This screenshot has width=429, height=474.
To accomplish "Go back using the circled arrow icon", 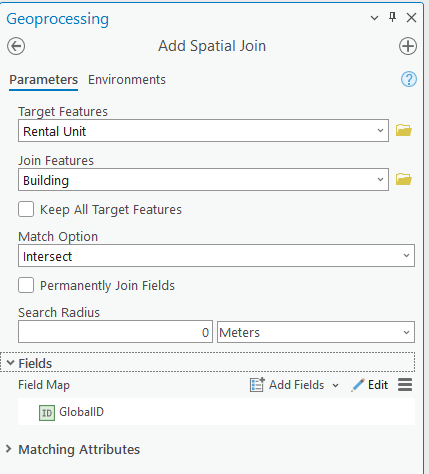I will tap(16, 46).
